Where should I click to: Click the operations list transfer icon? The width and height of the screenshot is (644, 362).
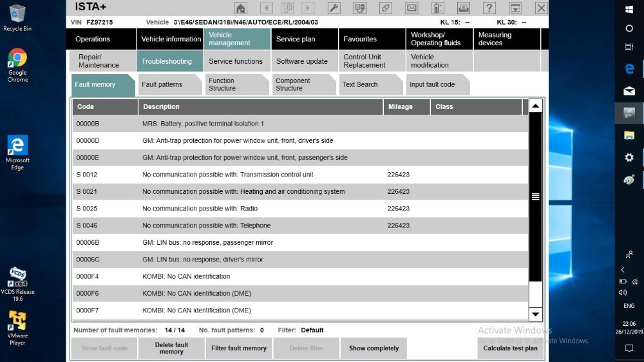click(x=360, y=8)
